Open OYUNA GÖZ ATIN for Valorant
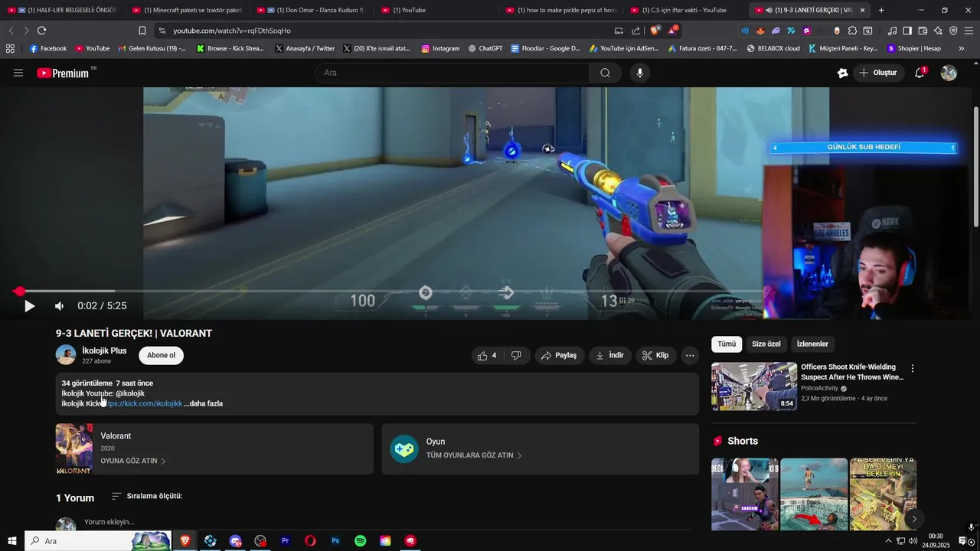This screenshot has width=980, height=551. [133, 461]
